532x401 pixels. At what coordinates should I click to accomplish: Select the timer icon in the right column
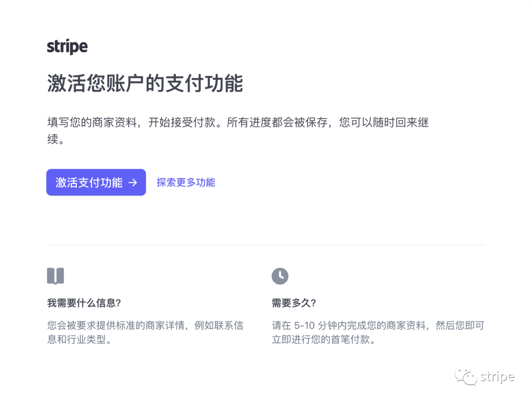(x=280, y=276)
